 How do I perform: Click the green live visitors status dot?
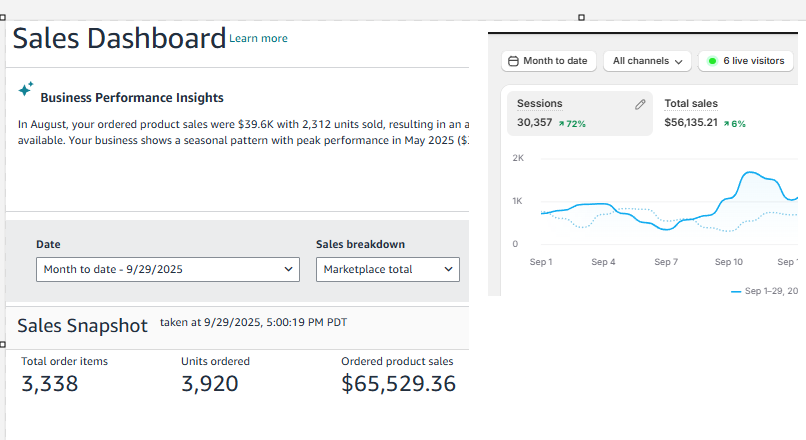tap(712, 61)
